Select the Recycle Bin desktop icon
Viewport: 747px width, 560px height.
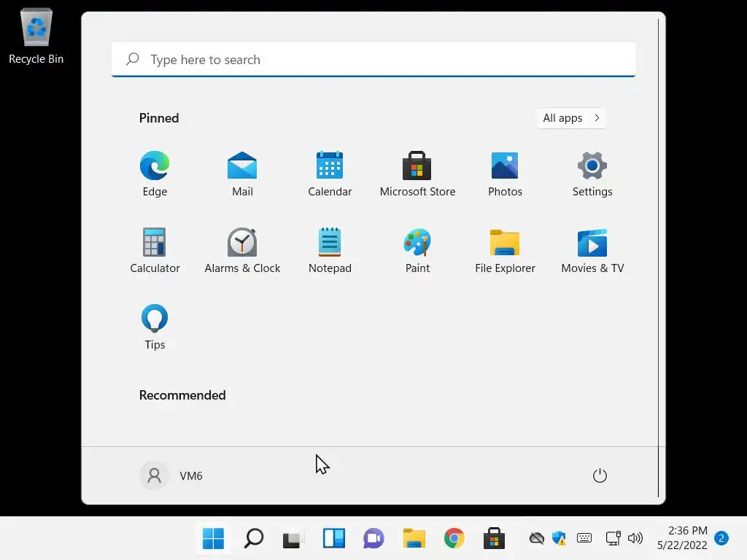coord(36,36)
